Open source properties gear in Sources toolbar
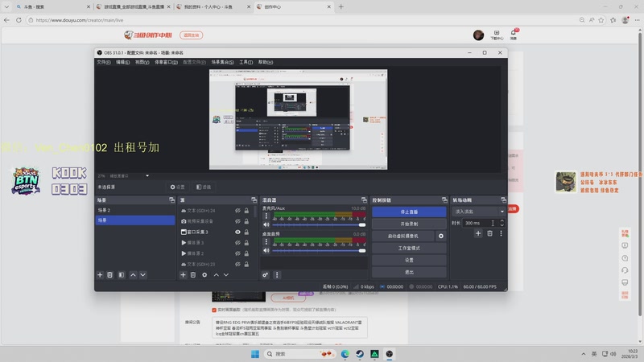 tap(204, 275)
